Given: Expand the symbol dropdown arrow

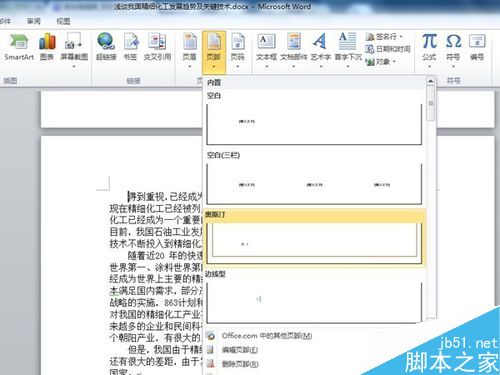Looking at the screenshot, I should [453, 67].
